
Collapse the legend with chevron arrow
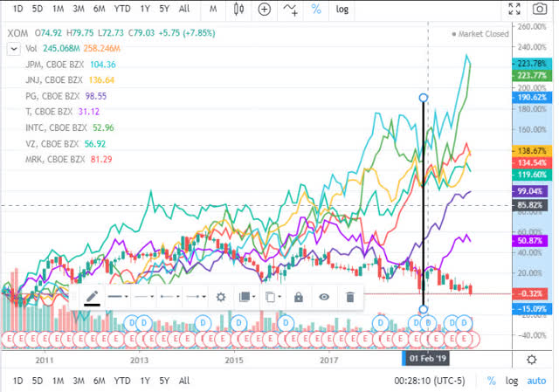tap(14, 49)
